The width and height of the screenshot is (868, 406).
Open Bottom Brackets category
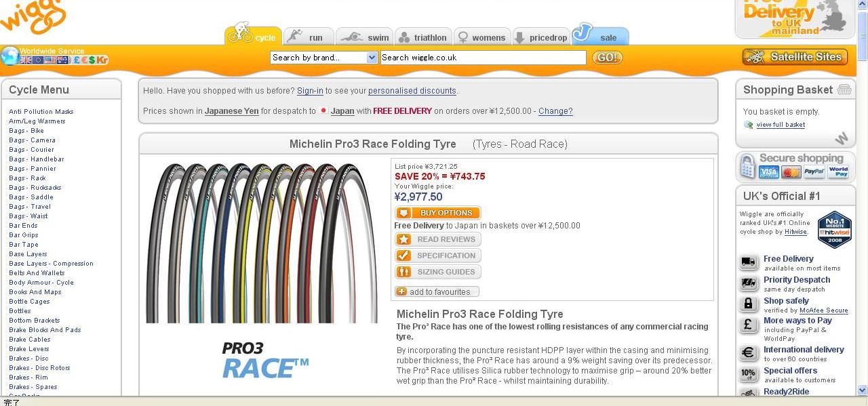[x=34, y=321]
